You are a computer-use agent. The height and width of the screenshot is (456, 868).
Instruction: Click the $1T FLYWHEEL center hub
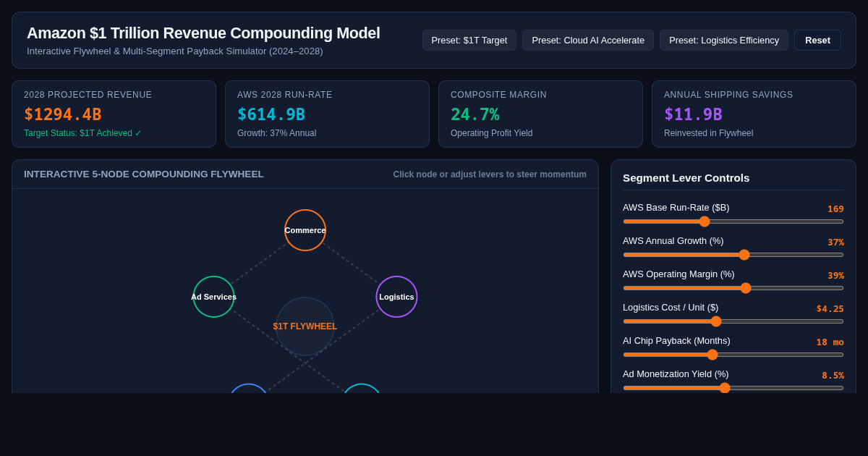[x=305, y=326]
